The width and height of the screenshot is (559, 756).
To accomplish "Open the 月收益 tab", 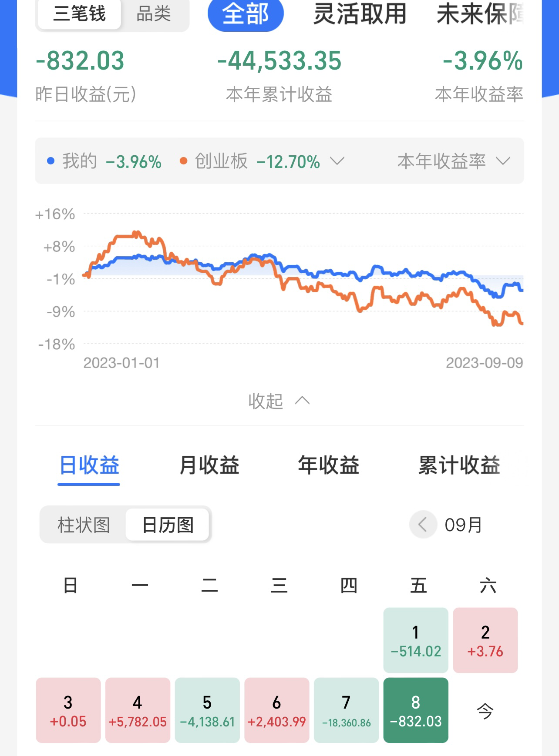I will pyautogui.click(x=209, y=465).
